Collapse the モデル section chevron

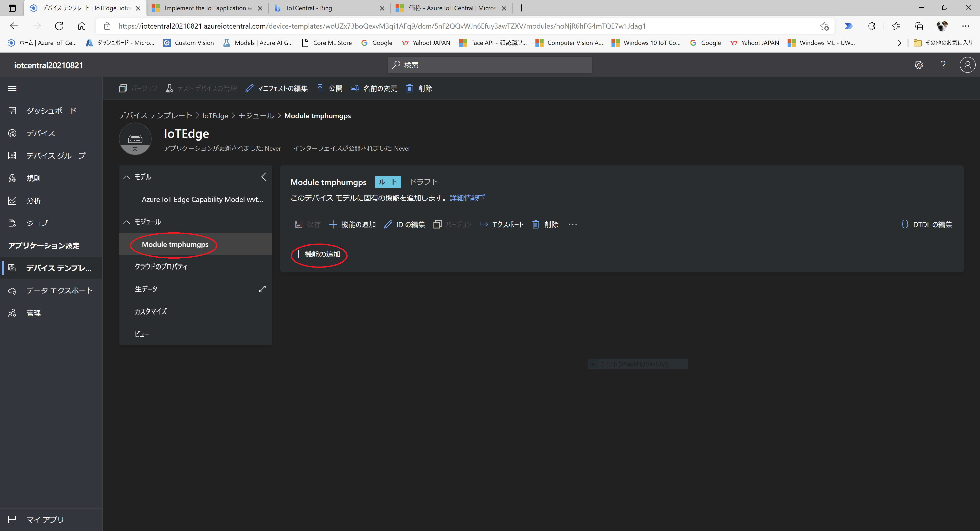point(127,177)
